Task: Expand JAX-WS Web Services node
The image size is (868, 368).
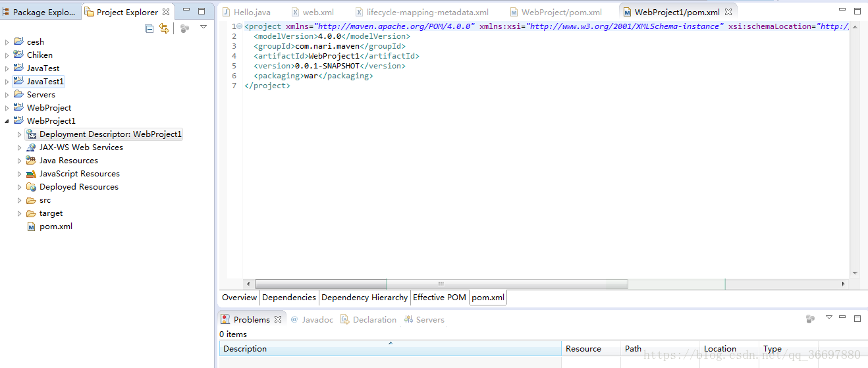Action: 20,147
